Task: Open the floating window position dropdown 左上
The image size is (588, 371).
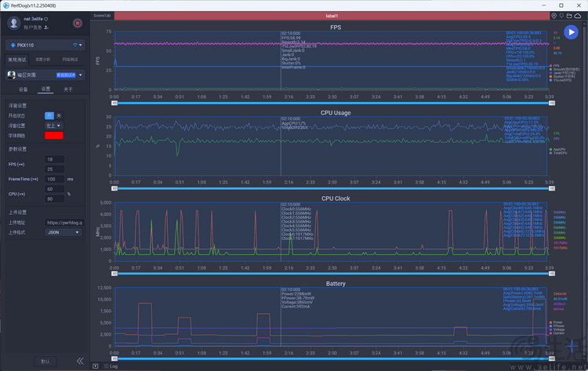Action: 54,125
